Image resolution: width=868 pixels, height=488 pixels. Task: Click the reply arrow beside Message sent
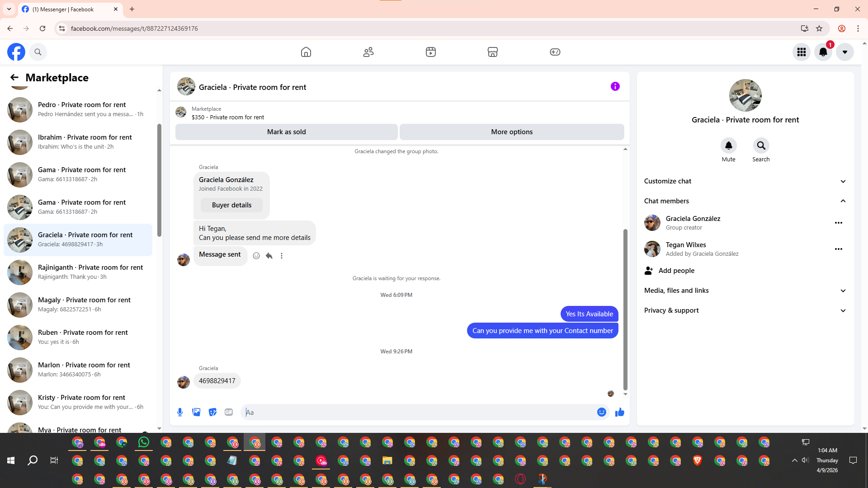[269, 256]
